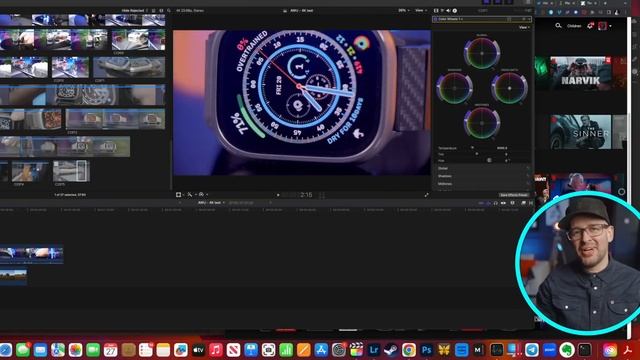
Task: Open the timeline clip appearance icon
Action: [512, 203]
